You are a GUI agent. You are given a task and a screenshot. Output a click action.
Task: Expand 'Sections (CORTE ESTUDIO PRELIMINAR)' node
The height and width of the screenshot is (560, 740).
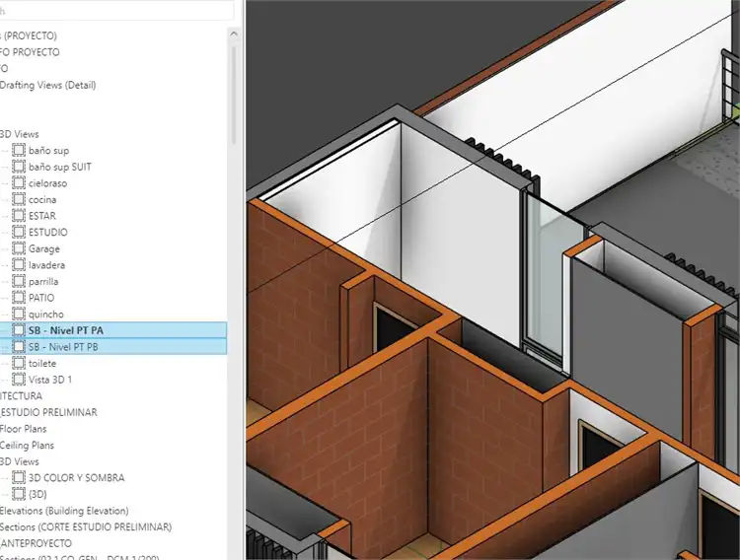[x=86, y=526]
